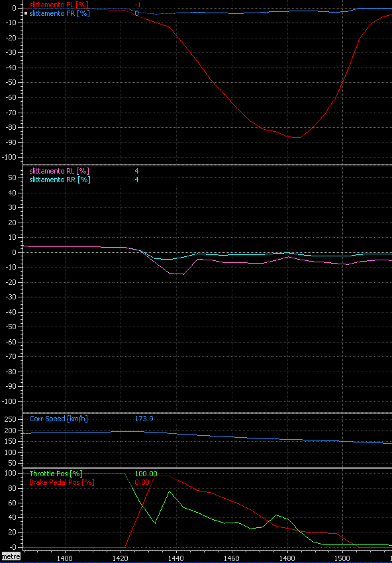Image resolution: width=392 pixels, height=563 pixels.
Task: Click the Corr Speed value 173.9
Action: [x=144, y=419]
